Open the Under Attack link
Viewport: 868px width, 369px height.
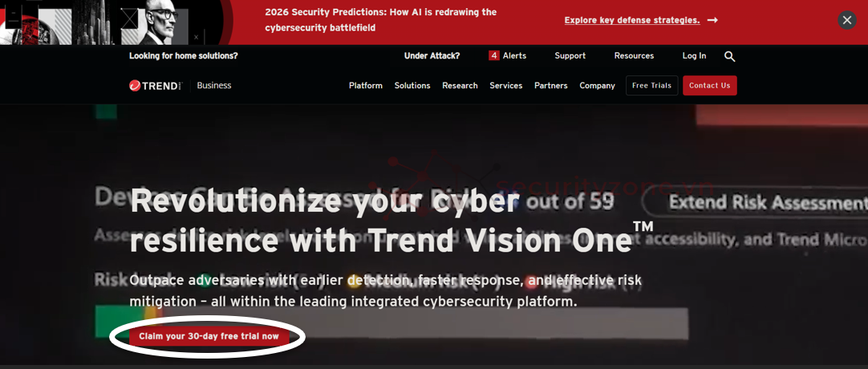[432, 56]
